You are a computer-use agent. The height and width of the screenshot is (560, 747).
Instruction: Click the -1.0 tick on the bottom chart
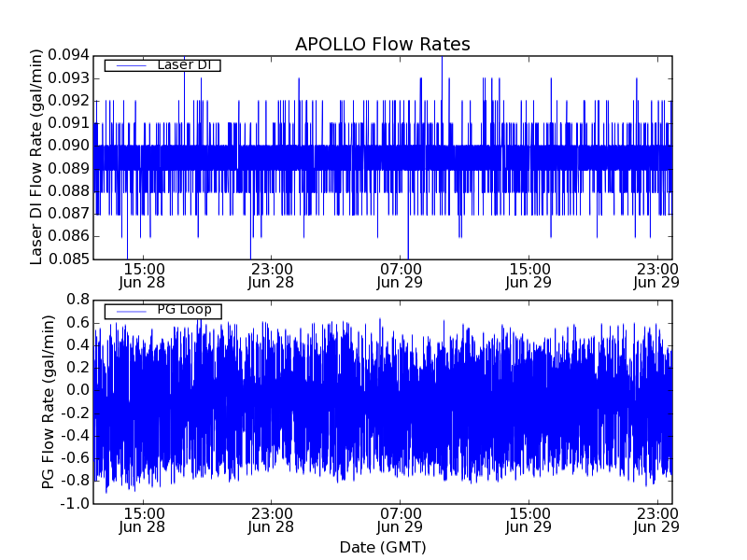pyautogui.click(x=75, y=504)
